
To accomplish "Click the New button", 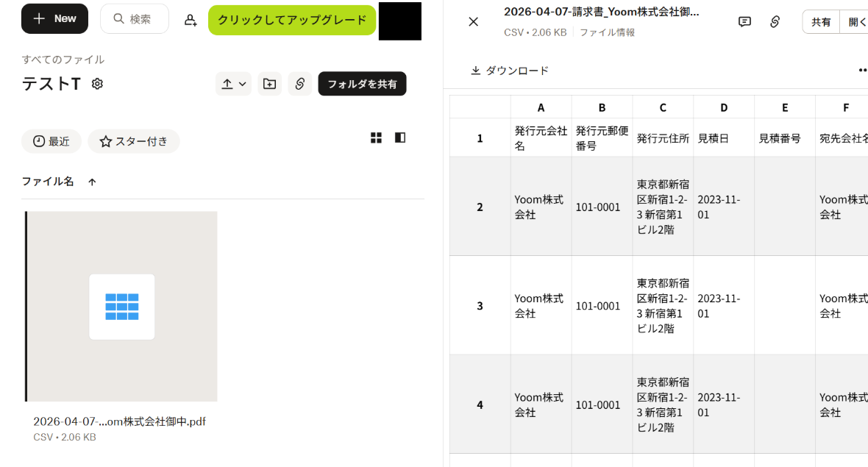I will tap(54, 18).
